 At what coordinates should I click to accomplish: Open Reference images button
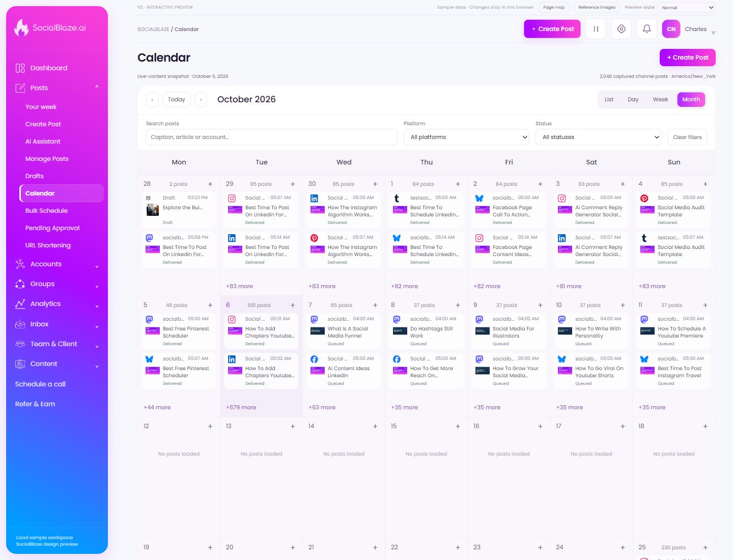597,7
